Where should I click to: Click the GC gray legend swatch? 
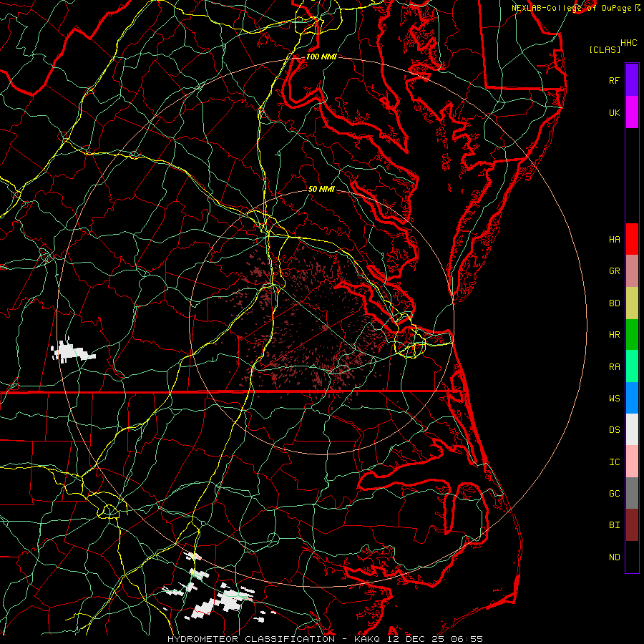click(x=632, y=493)
